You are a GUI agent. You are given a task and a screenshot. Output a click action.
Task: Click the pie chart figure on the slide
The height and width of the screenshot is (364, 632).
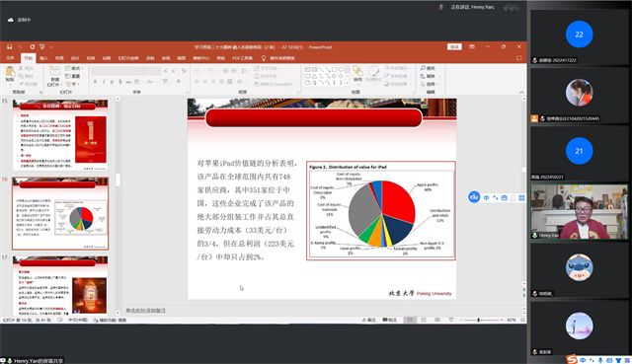click(x=381, y=210)
